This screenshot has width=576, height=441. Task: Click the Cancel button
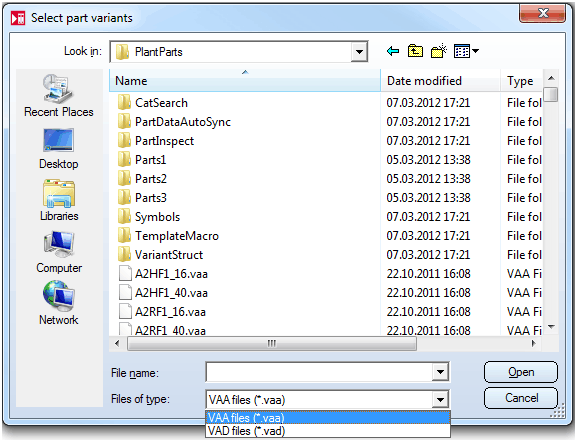521,398
